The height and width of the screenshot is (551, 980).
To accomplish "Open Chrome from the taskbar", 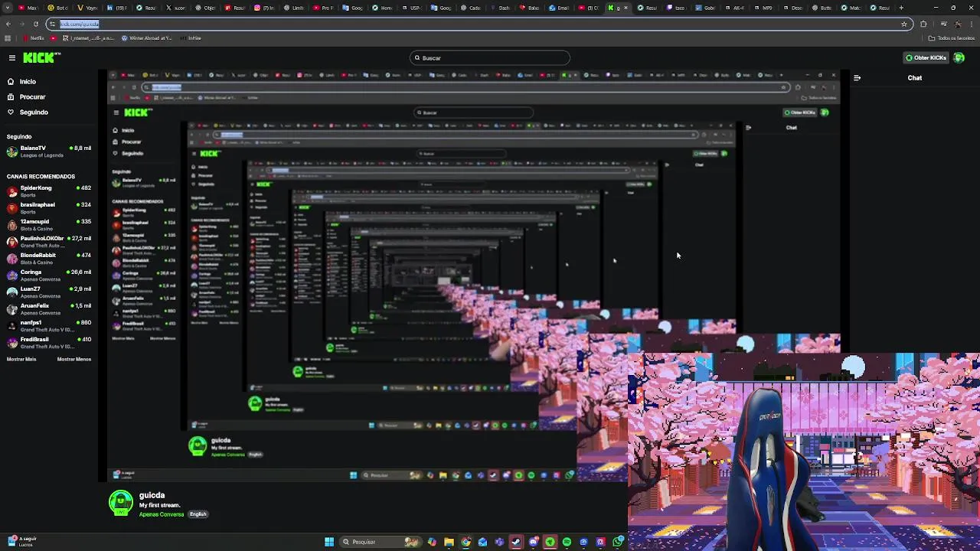I will 465,542.
